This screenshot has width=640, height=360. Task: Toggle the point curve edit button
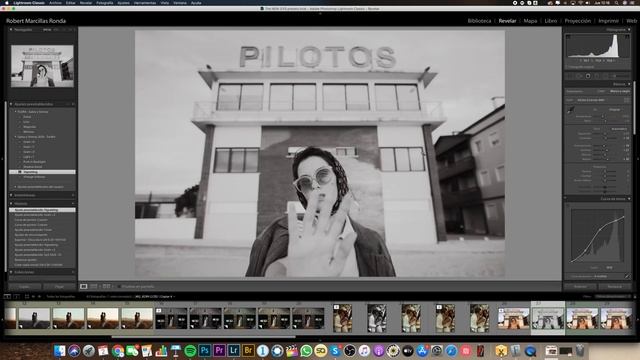point(628,276)
